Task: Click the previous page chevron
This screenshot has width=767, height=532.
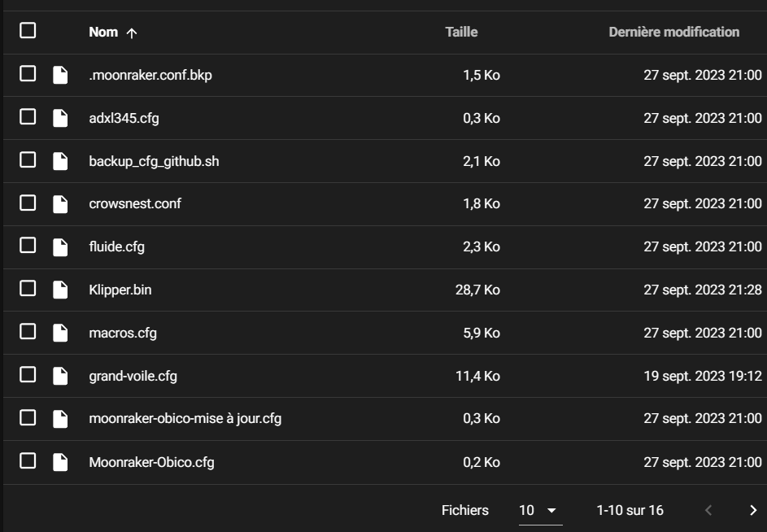Action: pyautogui.click(x=708, y=511)
